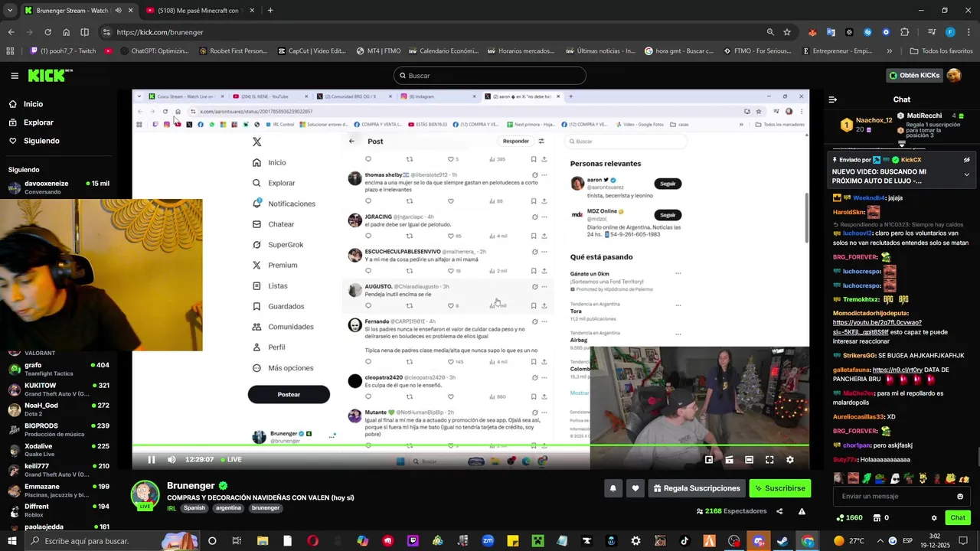The height and width of the screenshot is (551, 980).
Task: Open File Explorer from the taskbar
Action: point(263,541)
